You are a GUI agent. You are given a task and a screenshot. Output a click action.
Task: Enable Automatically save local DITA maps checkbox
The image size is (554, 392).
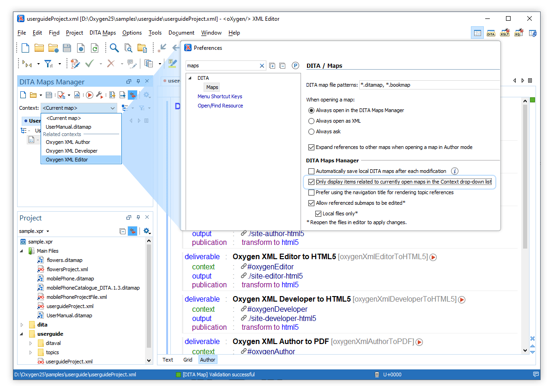pos(311,171)
